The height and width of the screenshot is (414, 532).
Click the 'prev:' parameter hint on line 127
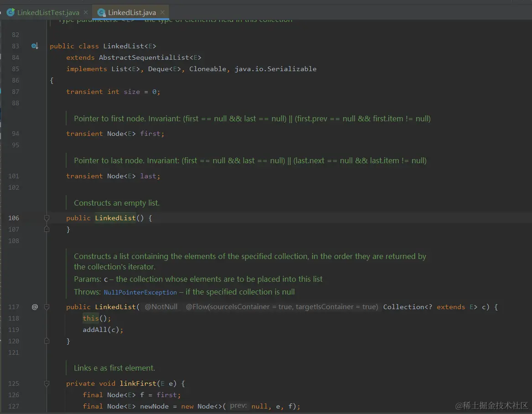(238, 406)
